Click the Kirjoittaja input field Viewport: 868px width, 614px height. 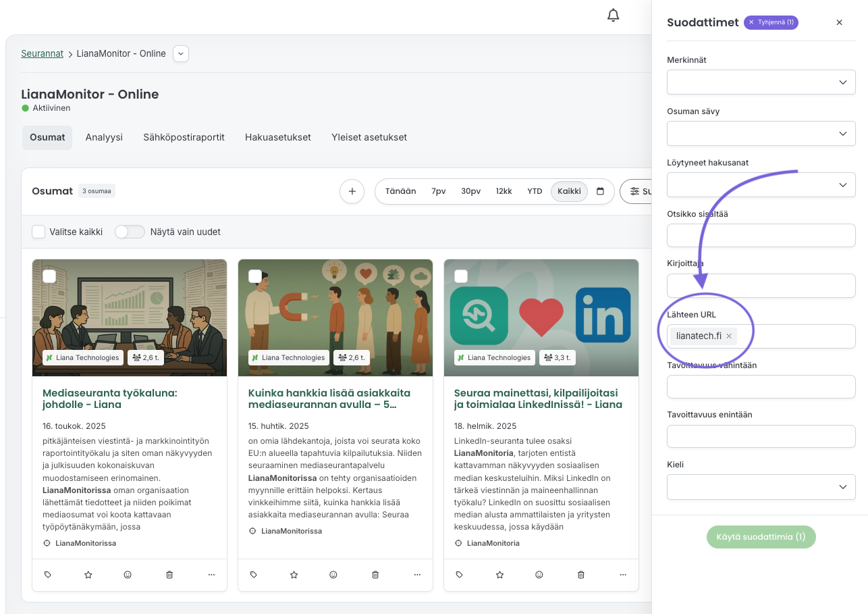[761, 286]
